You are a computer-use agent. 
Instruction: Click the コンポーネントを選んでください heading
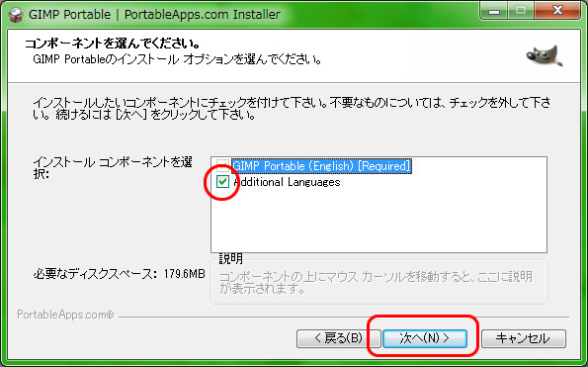112,44
